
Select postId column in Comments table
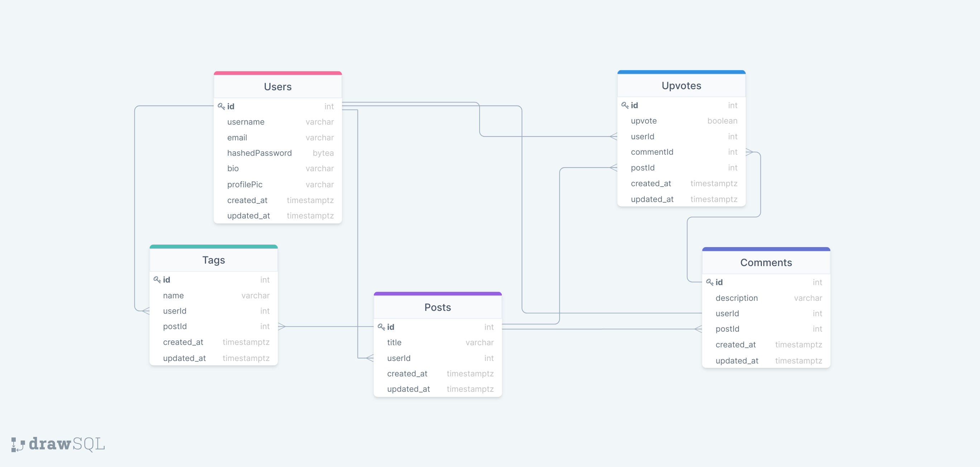(766, 329)
